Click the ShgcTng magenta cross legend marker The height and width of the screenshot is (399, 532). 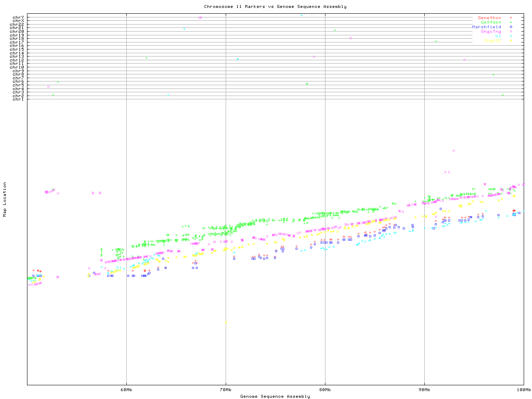click(510, 32)
